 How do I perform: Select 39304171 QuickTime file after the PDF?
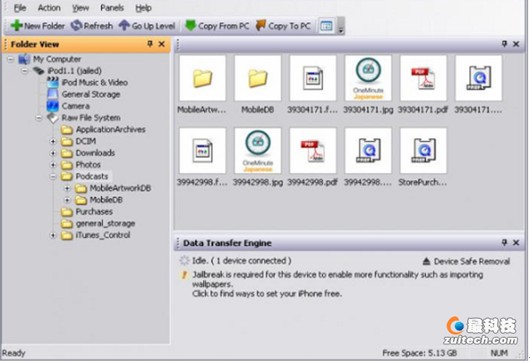[478, 78]
